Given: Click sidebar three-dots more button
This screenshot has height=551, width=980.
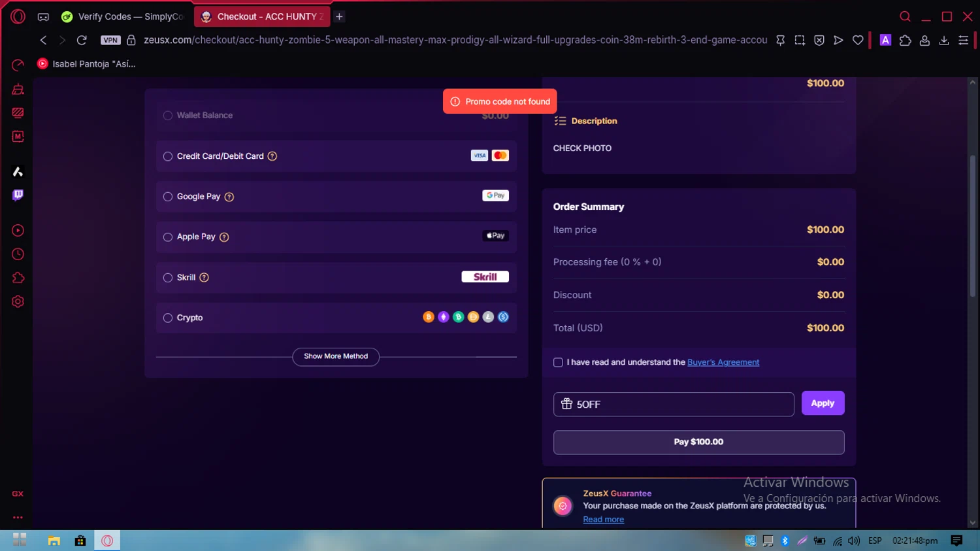Looking at the screenshot, I should click(18, 517).
